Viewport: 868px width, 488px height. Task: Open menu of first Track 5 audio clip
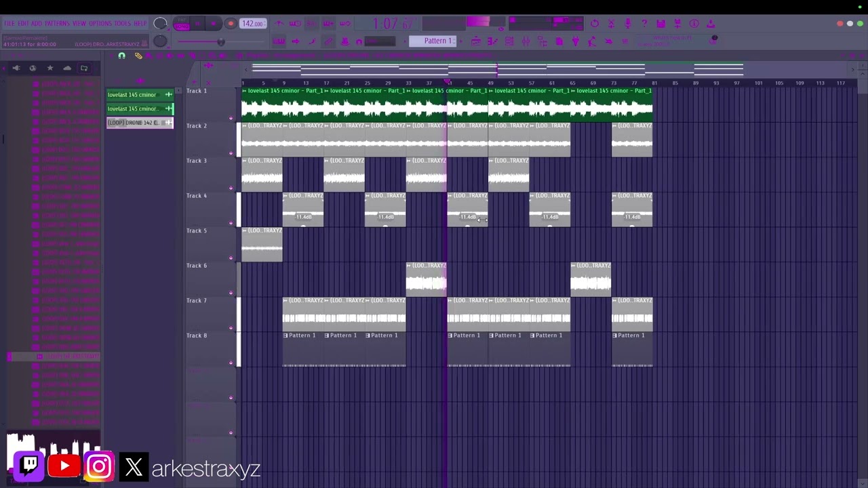coord(245,230)
